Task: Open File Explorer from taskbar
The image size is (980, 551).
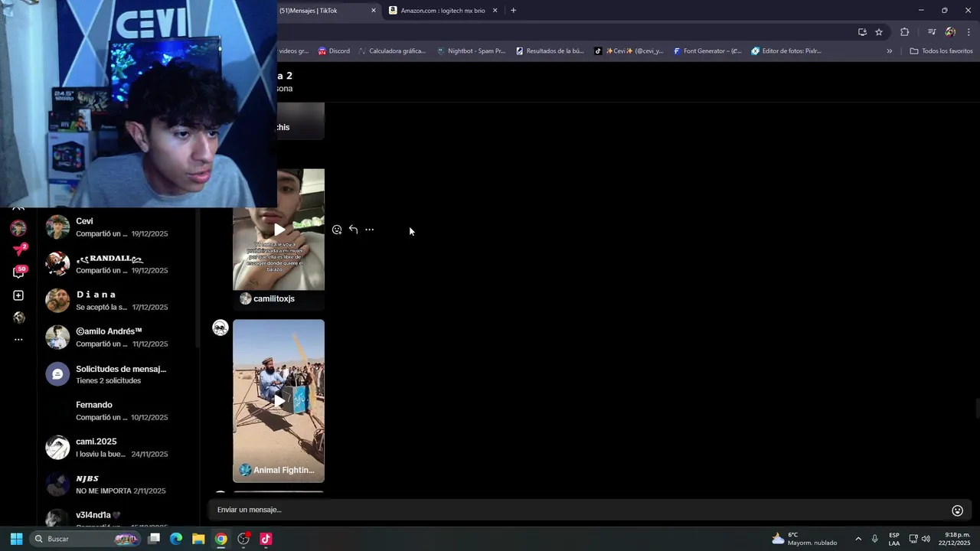Action: click(x=198, y=539)
